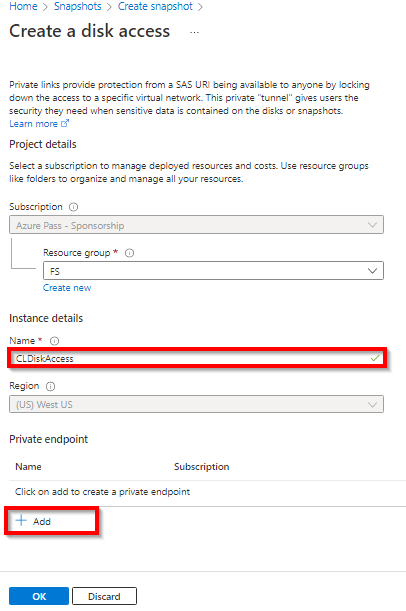The height and width of the screenshot is (611, 406).
Task: Go to Home breadcrumb
Action: click(23, 6)
